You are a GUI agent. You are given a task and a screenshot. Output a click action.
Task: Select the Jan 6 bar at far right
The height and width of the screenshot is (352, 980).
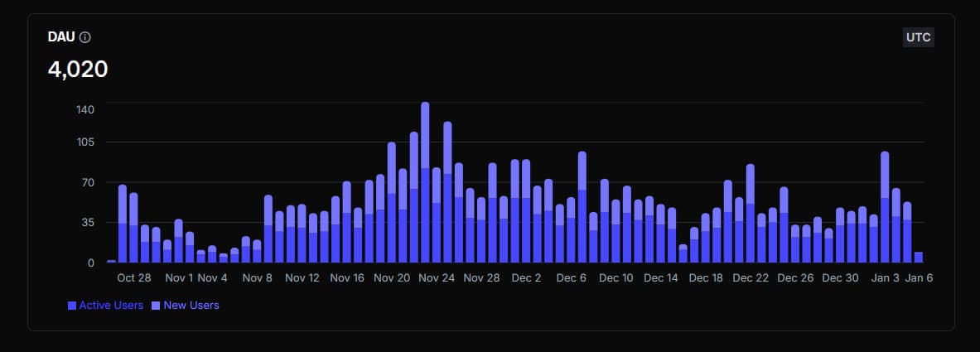click(x=918, y=258)
